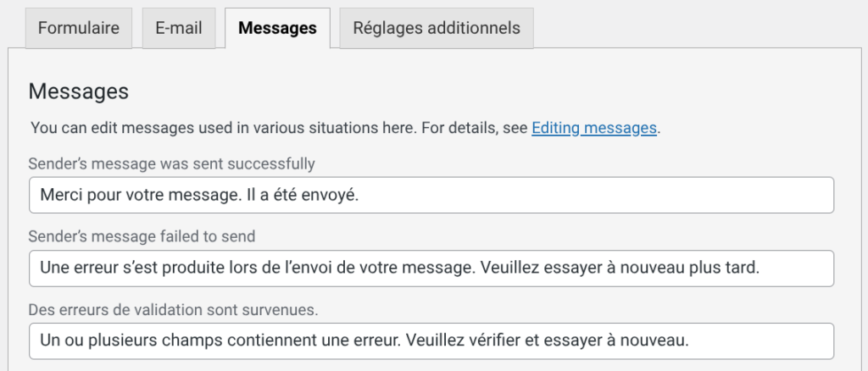Image resolution: width=868 pixels, height=371 pixels.
Task: Click the 'Sender's message failed to send' label
Action: pos(142,236)
